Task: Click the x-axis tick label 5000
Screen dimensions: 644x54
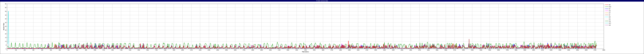Action: coord(446,50)
